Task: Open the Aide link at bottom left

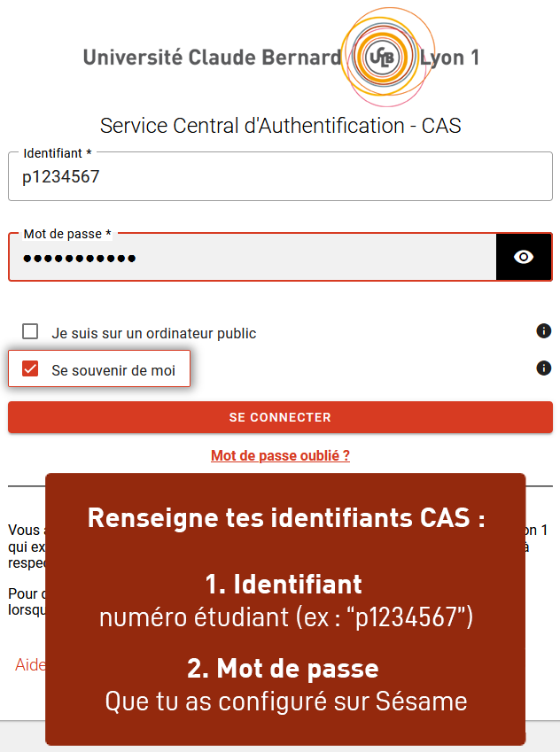Action: click(x=30, y=664)
